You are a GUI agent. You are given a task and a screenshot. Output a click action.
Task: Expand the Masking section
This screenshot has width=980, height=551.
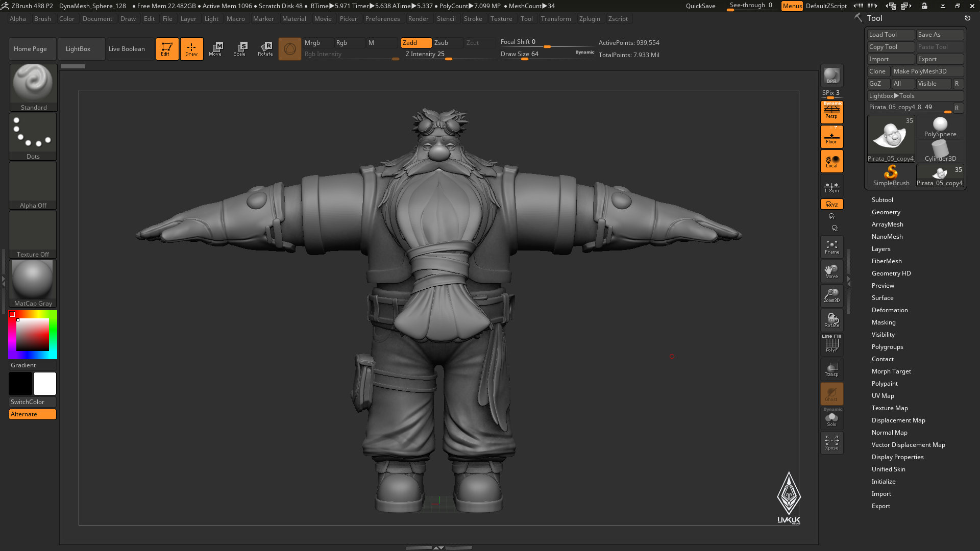884,322
